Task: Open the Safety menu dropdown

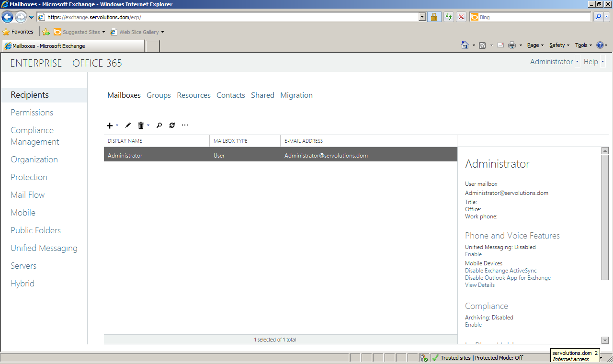Action: tap(559, 45)
